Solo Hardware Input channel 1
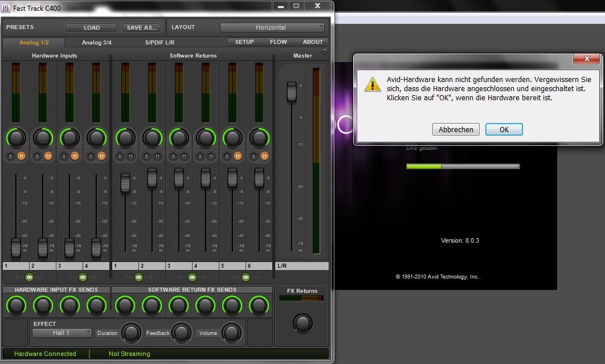 tap(10, 156)
